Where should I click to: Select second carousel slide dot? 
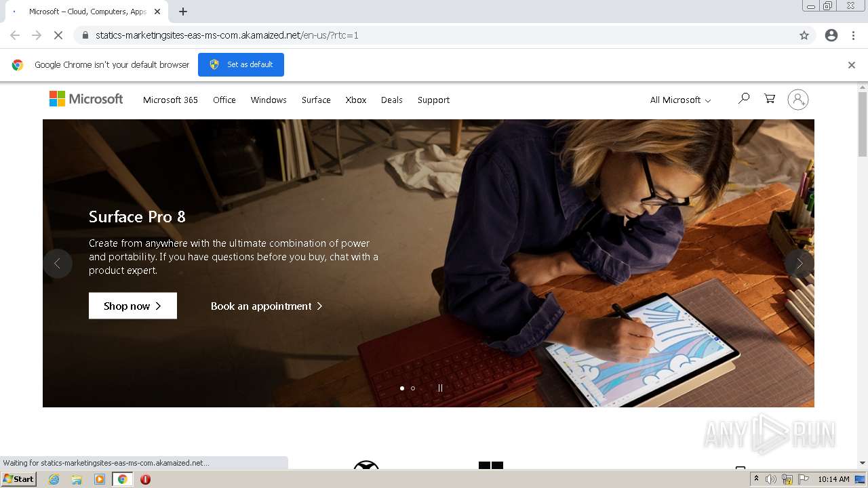pyautogui.click(x=413, y=388)
